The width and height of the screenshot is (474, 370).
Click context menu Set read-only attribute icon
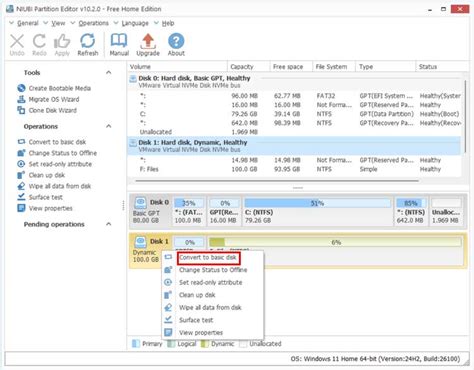pos(168,282)
